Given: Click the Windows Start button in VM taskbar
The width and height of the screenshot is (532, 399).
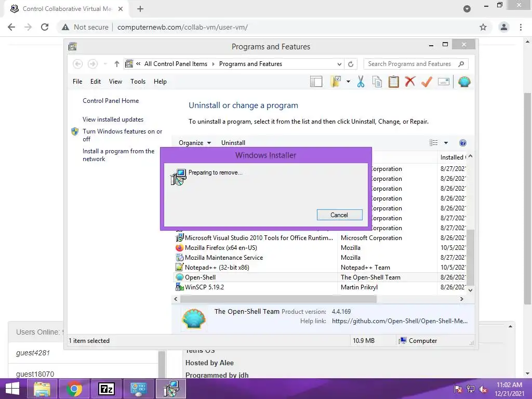Looking at the screenshot, I should click(x=12, y=389).
